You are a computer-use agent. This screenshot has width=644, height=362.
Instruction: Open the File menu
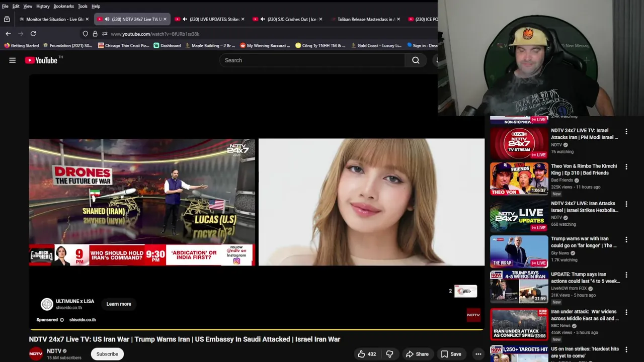(5, 6)
